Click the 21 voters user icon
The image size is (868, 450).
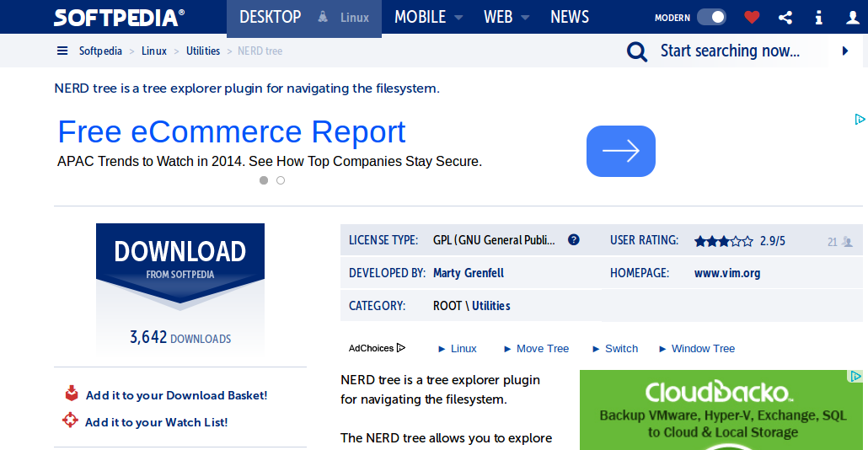coord(847,241)
